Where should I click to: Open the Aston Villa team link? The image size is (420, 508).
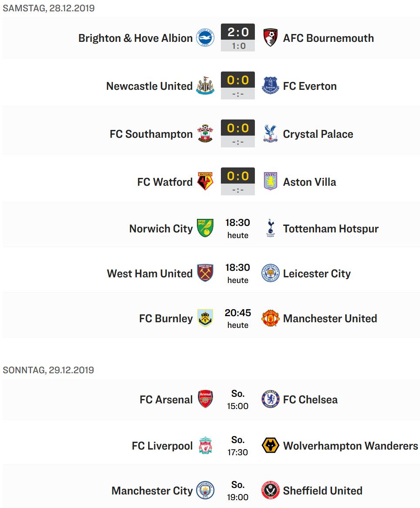tap(310, 182)
